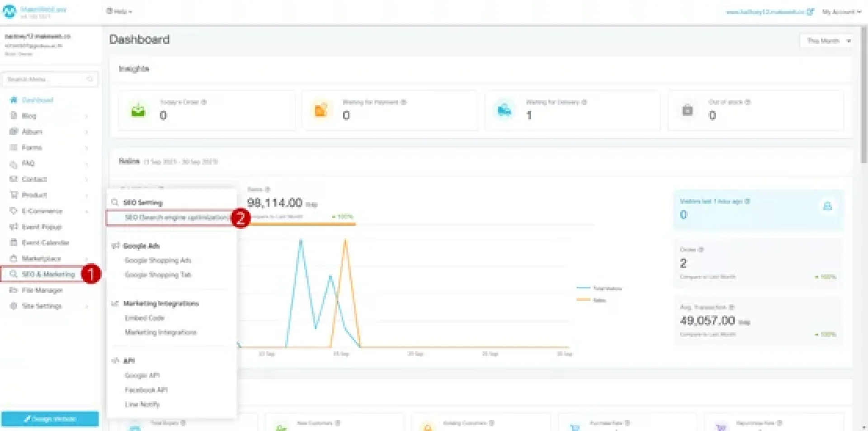Click the Search Menu input field
The image size is (868, 431).
tap(45, 79)
